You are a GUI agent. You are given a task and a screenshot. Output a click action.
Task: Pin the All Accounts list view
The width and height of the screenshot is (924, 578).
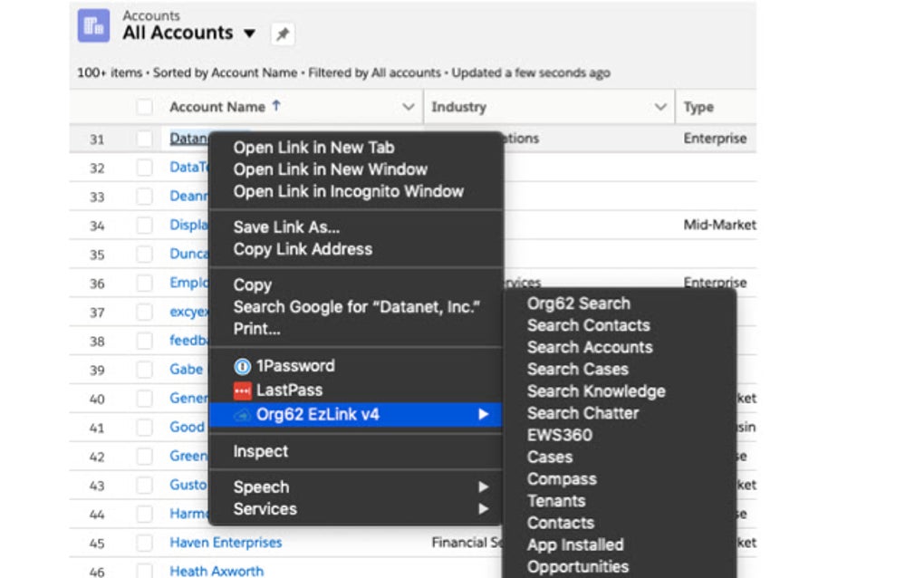point(282,35)
